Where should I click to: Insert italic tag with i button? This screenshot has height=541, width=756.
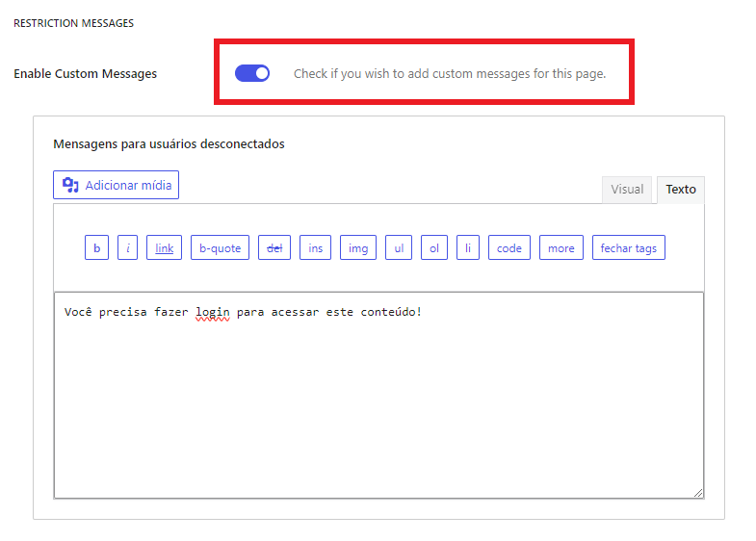pos(128,247)
